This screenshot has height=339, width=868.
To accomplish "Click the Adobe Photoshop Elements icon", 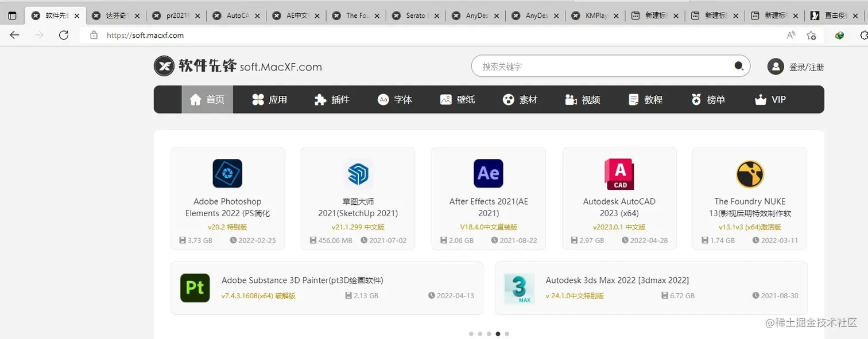I will (x=227, y=173).
